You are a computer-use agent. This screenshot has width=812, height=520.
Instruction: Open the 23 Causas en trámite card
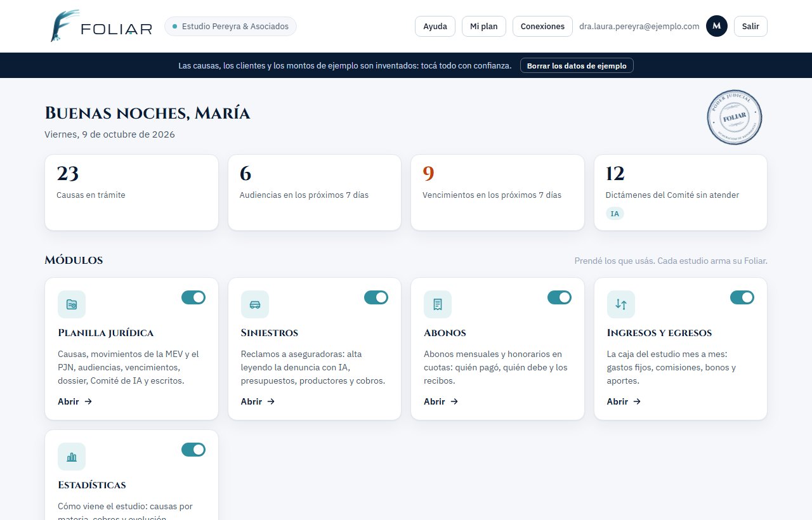pyautogui.click(x=131, y=193)
